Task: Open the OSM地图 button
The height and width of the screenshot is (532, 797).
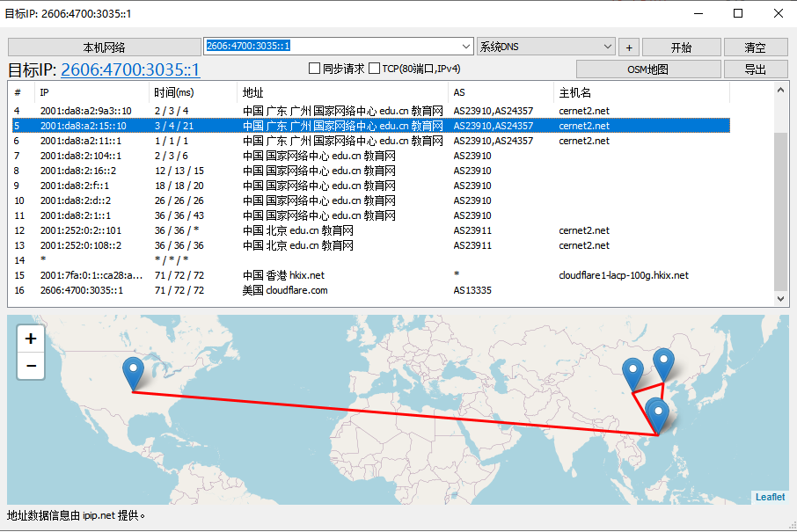Action: point(648,69)
